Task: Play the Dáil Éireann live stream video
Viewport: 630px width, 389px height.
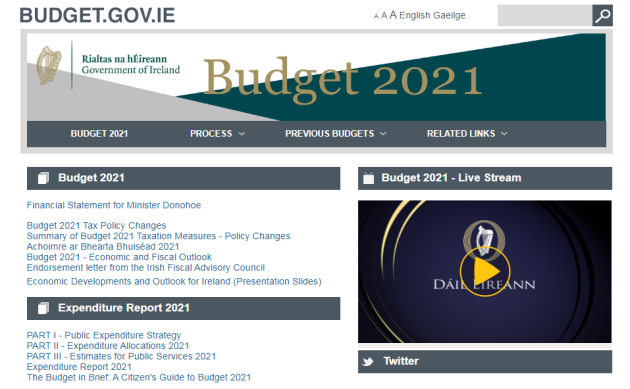Action: pos(485,271)
